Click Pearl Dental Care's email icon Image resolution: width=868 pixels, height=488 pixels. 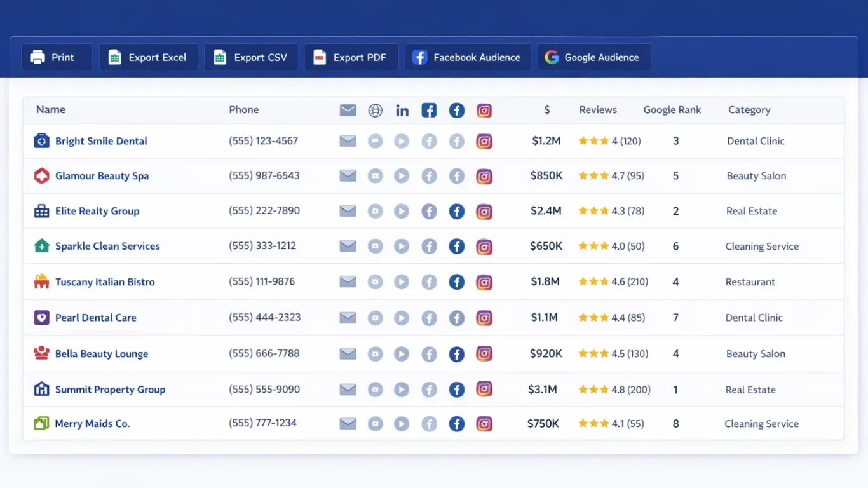348,317
